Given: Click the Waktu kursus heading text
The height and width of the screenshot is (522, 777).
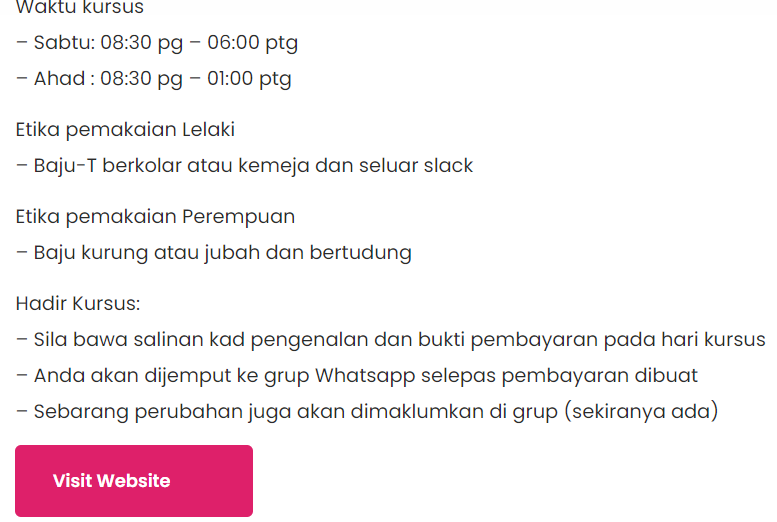Looking at the screenshot, I should pos(80,7).
